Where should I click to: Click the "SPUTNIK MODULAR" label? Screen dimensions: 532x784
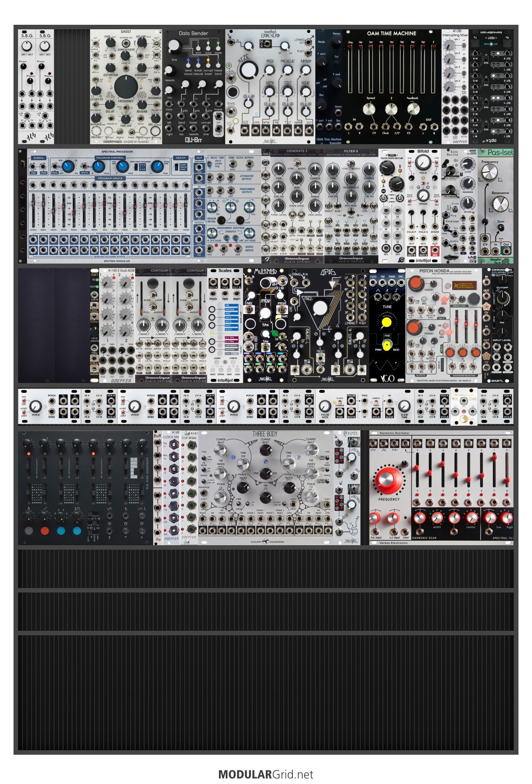pyautogui.click(x=117, y=260)
